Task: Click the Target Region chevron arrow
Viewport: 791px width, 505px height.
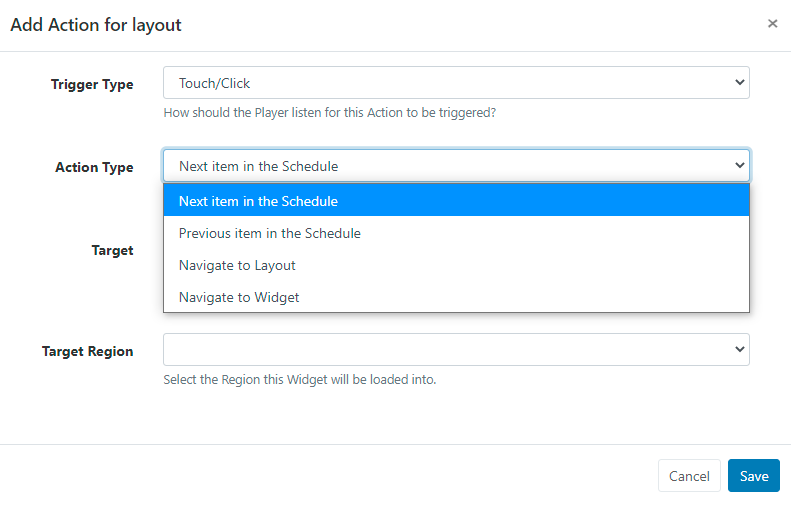Action: click(740, 349)
